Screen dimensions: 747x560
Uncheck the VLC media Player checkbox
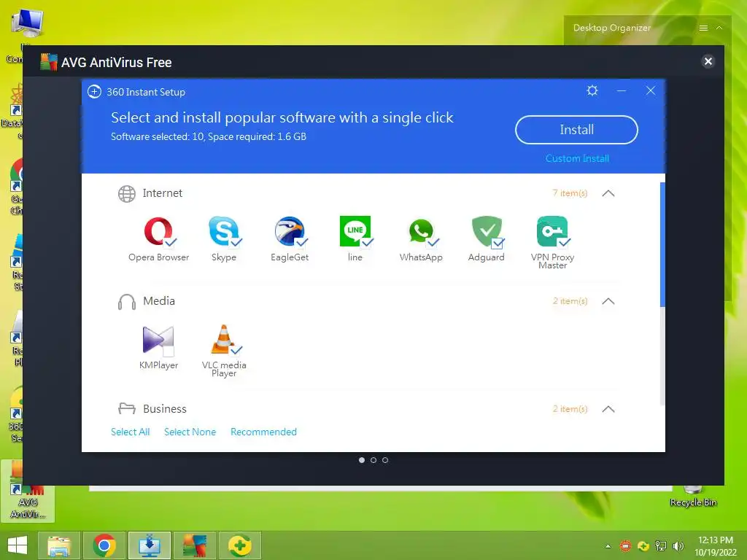(236, 351)
